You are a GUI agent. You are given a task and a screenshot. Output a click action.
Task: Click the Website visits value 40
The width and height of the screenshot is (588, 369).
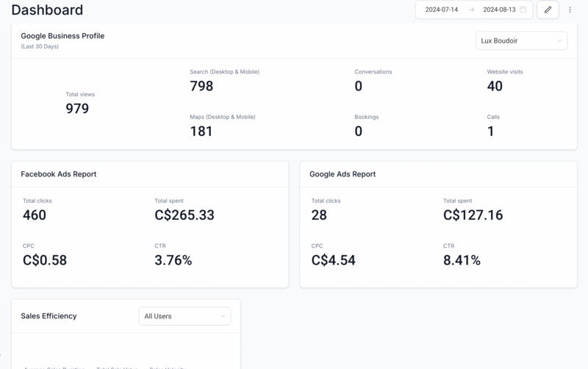tap(495, 86)
